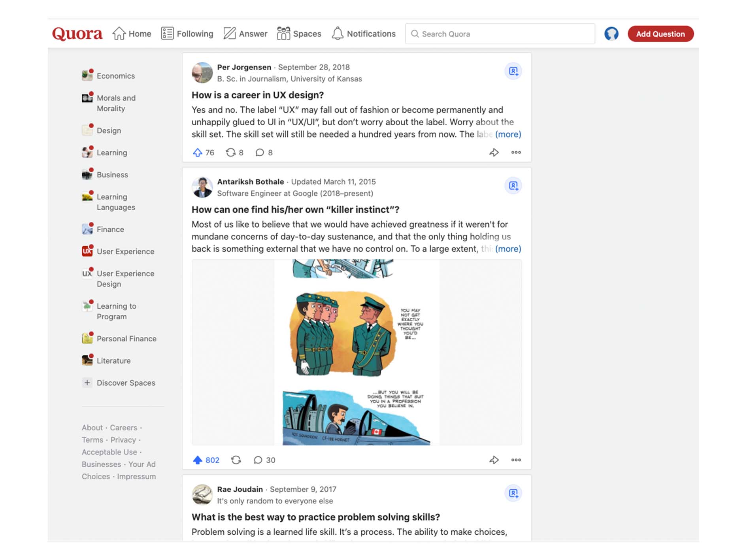Open the Your Ad Choices footer link
Screen dimensions: 747x560
(119, 470)
